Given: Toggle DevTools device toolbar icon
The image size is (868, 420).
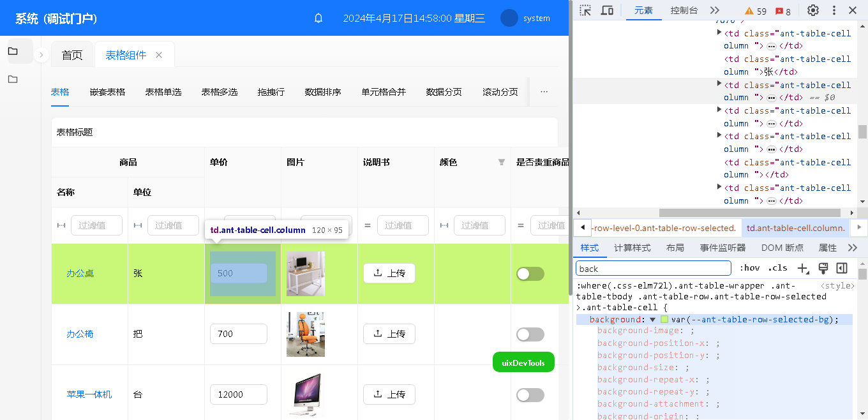Looking at the screenshot, I should 607,10.
